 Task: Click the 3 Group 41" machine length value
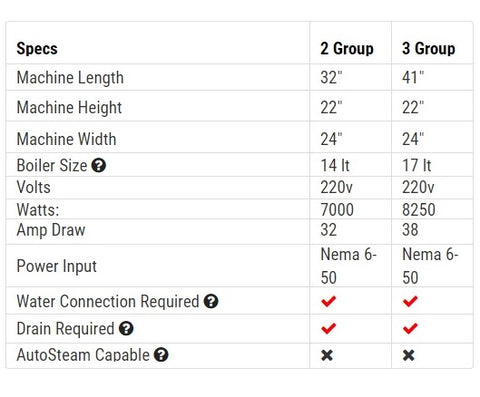click(413, 78)
